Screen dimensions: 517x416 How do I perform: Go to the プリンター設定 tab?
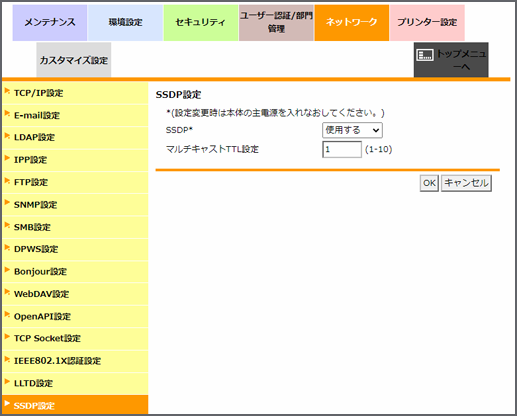pos(427,23)
